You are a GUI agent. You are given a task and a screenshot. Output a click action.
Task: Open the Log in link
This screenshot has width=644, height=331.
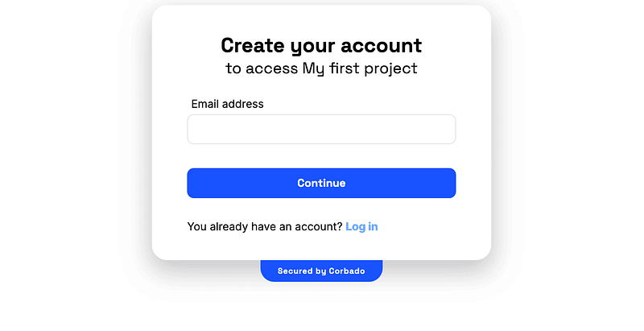(x=361, y=226)
